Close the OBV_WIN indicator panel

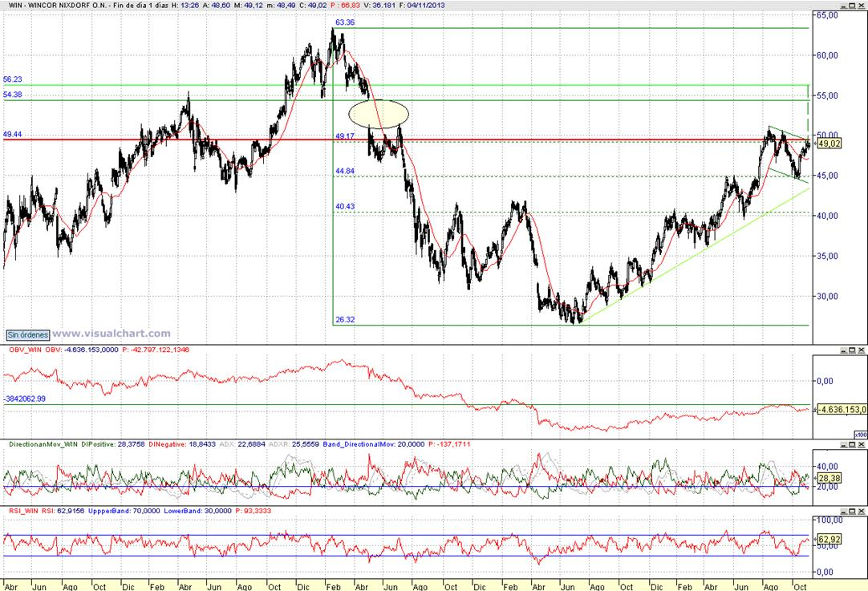click(862, 350)
